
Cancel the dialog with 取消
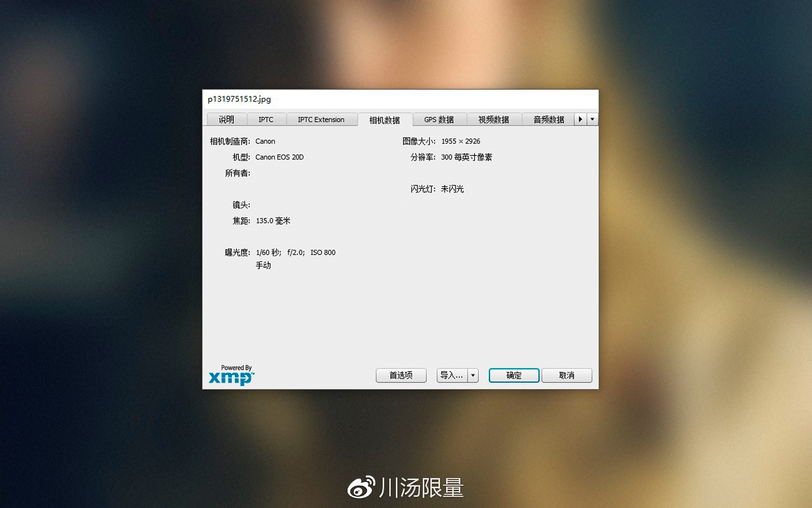coord(567,375)
